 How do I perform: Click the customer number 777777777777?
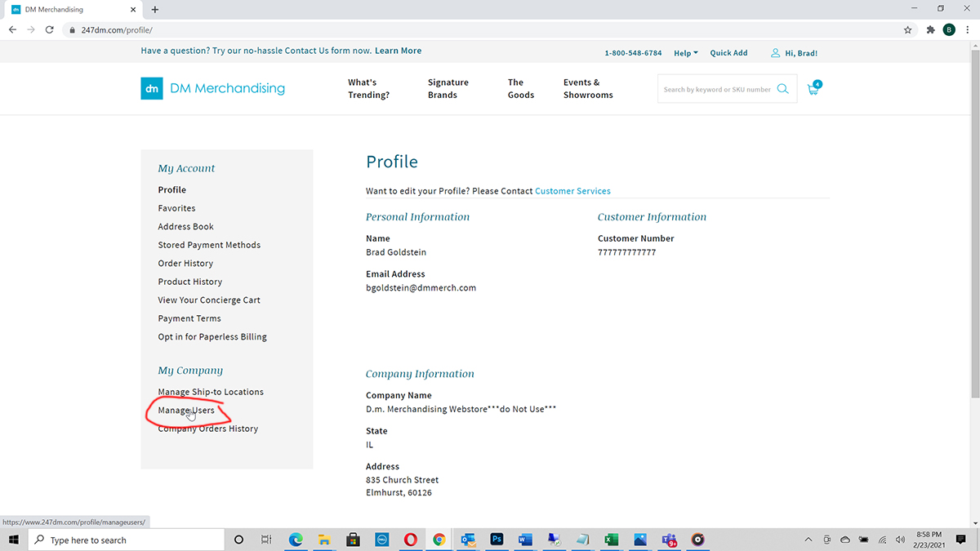(627, 252)
